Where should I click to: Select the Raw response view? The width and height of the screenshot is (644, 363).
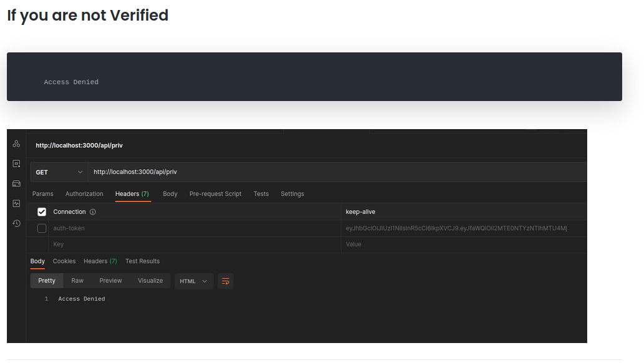pos(77,281)
